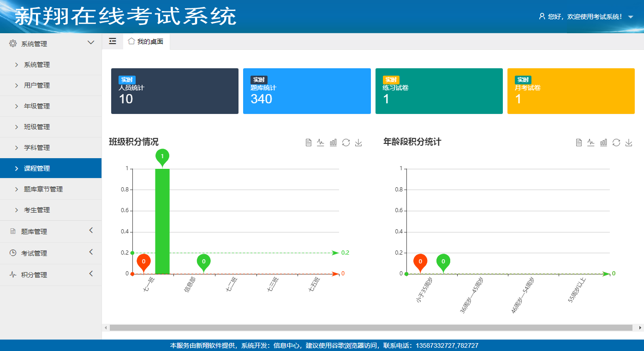644x351 pixels.
Task: Toggle the sidebar collapse icon
Action: click(113, 41)
